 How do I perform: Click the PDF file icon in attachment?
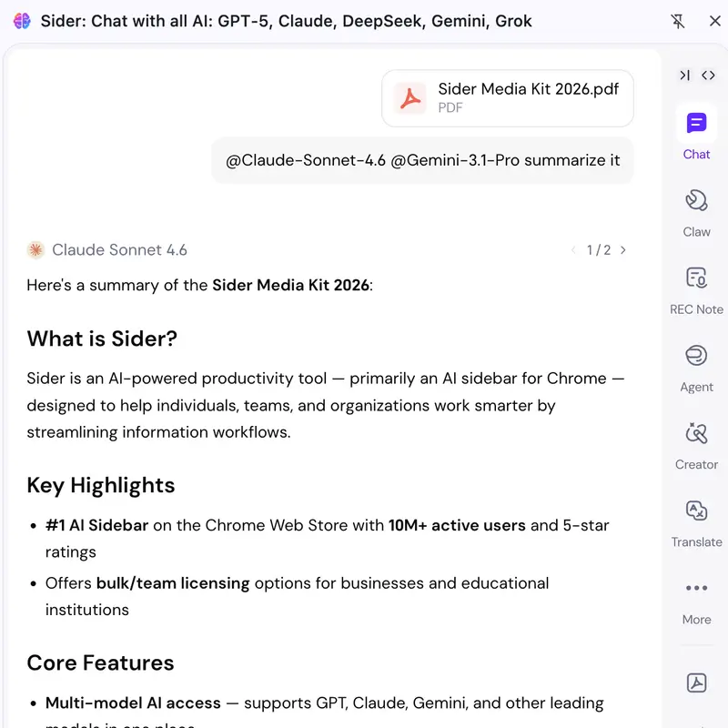coord(410,98)
